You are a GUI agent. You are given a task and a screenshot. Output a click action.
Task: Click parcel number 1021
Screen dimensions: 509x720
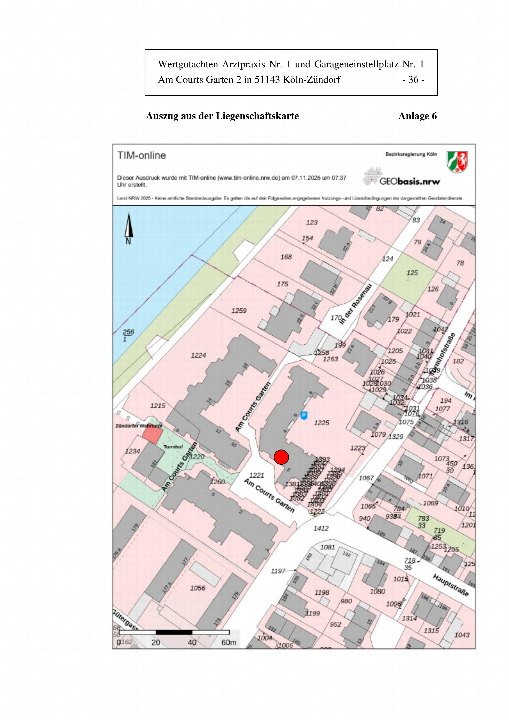pyautogui.click(x=413, y=315)
